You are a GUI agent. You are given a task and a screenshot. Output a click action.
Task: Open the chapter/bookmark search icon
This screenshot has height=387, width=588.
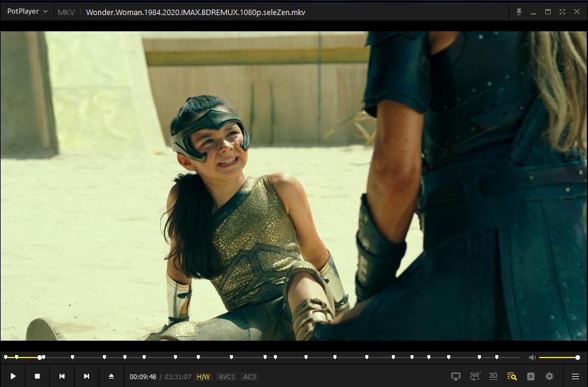[512, 376]
